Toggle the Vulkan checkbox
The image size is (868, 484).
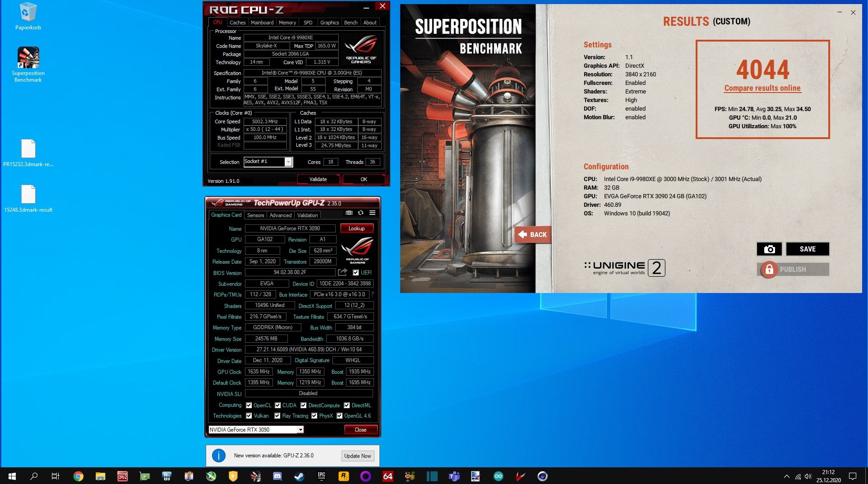coord(249,415)
